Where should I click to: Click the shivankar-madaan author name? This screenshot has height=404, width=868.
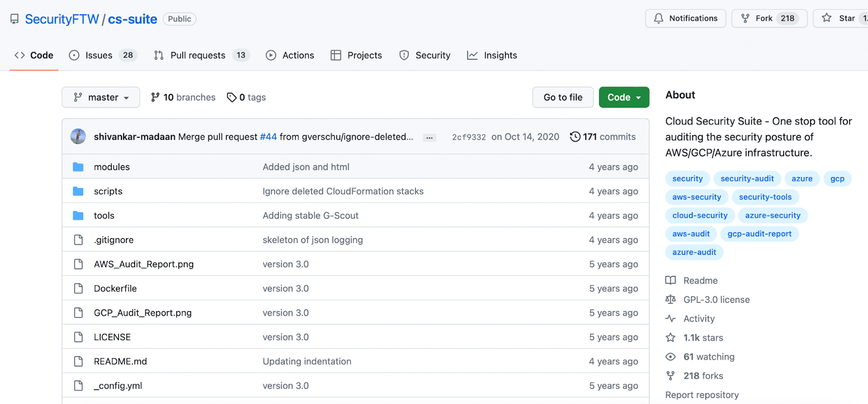click(135, 137)
